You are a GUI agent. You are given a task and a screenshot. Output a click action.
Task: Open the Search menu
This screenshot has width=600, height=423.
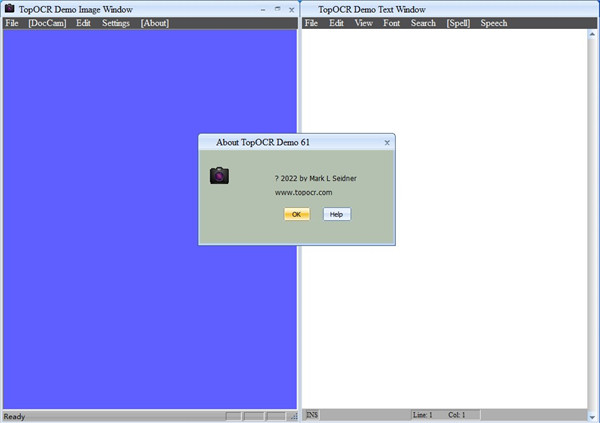pos(423,23)
